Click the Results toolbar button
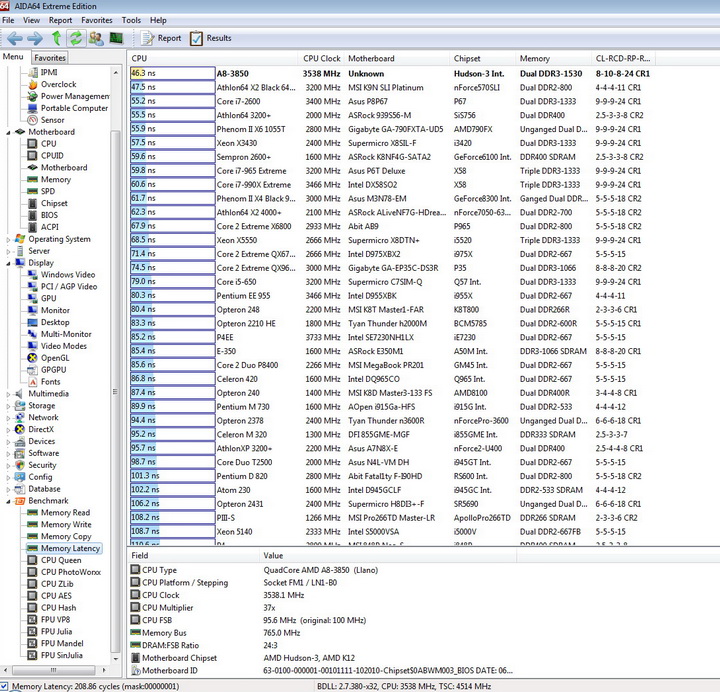Viewport: 720px width, 692px height. point(211,39)
